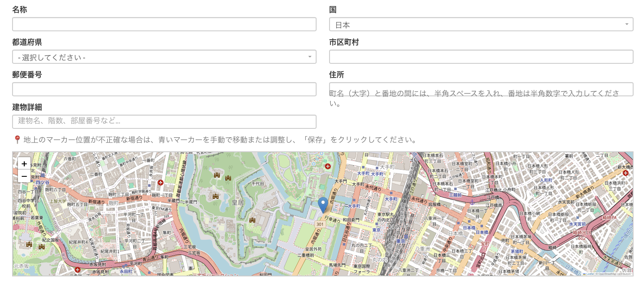Click hospital icon near 麹町一丁目 on map
The image size is (644, 286).
(161, 183)
